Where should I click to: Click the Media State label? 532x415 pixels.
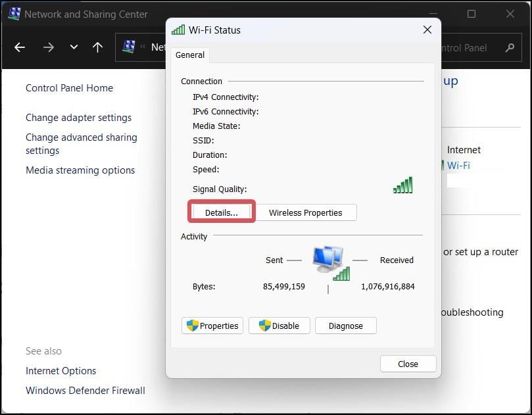coord(216,126)
